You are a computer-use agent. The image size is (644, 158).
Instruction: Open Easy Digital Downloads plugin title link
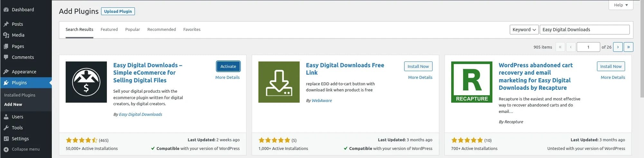[x=148, y=73]
